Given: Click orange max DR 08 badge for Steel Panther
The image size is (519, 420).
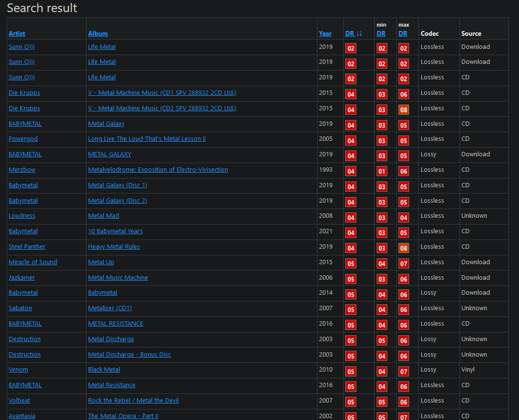Looking at the screenshot, I should (x=403, y=248).
